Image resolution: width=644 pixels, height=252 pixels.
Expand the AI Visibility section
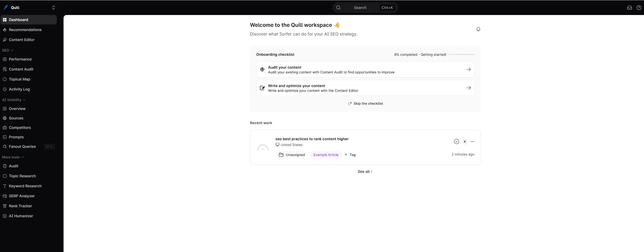pyautogui.click(x=14, y=100)
